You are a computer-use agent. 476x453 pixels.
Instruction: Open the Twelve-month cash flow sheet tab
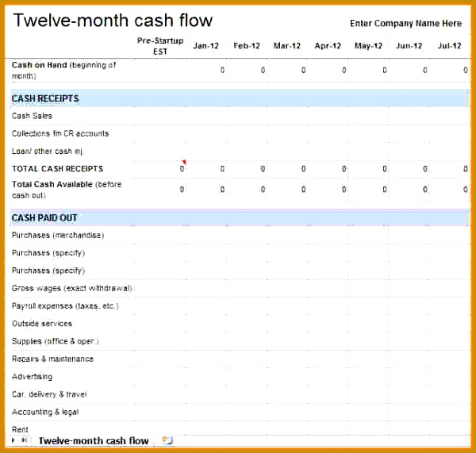click(x=94, y=440)
